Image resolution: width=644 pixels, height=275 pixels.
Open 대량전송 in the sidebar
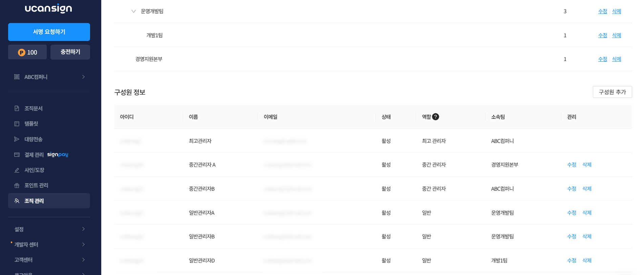(x=49, y=139)
